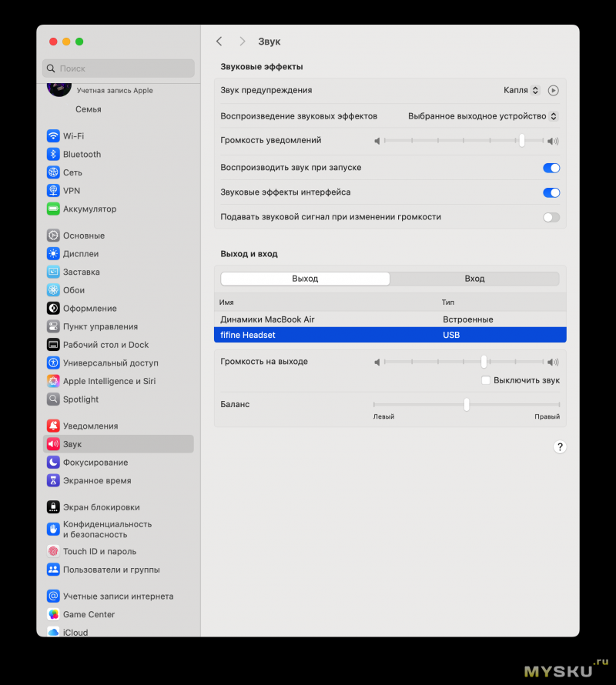Select the Обои flower icon

tap(53, 290)
